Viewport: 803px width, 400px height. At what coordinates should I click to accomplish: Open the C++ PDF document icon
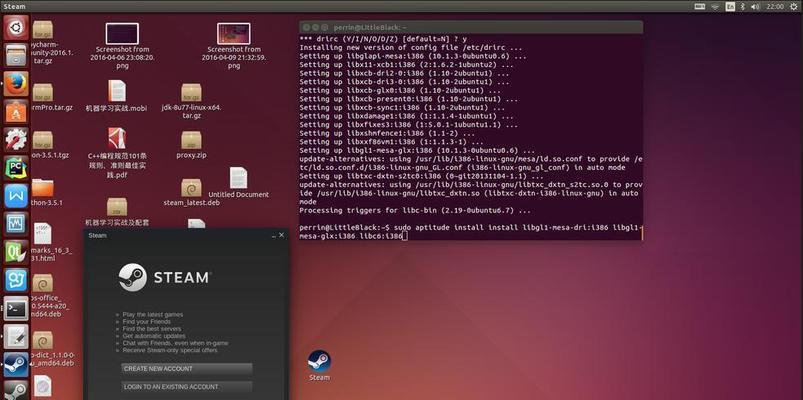pos(117,138)
